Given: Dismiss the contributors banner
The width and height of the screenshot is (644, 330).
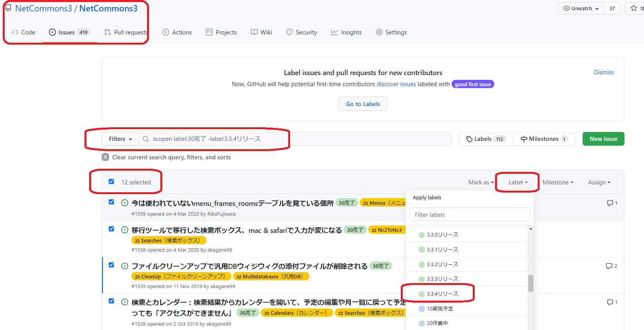Looking at the screenshot, I should (604, 72).
